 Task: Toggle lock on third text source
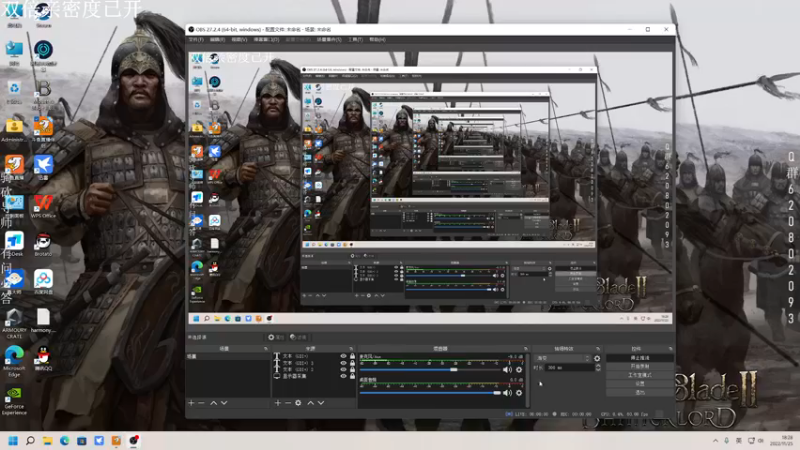[x=352, y=369]
